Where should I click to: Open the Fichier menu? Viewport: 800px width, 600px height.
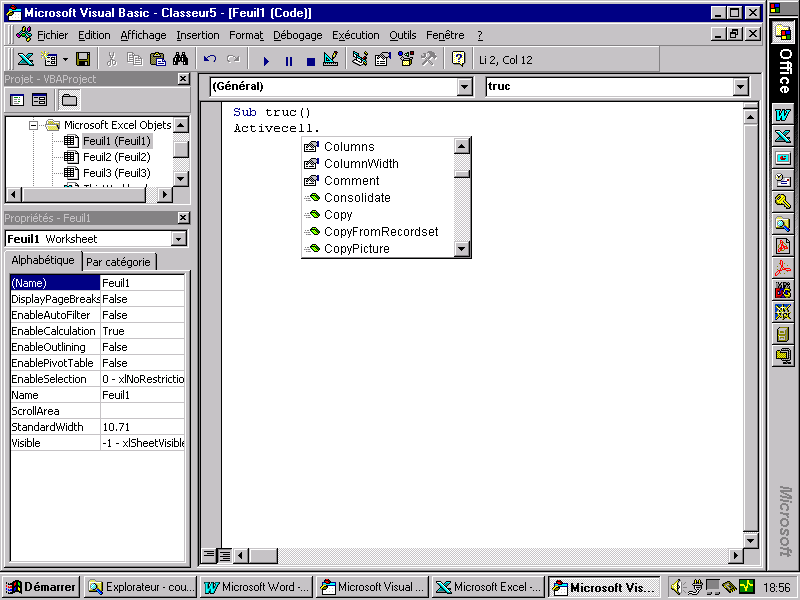pos(52,35)
